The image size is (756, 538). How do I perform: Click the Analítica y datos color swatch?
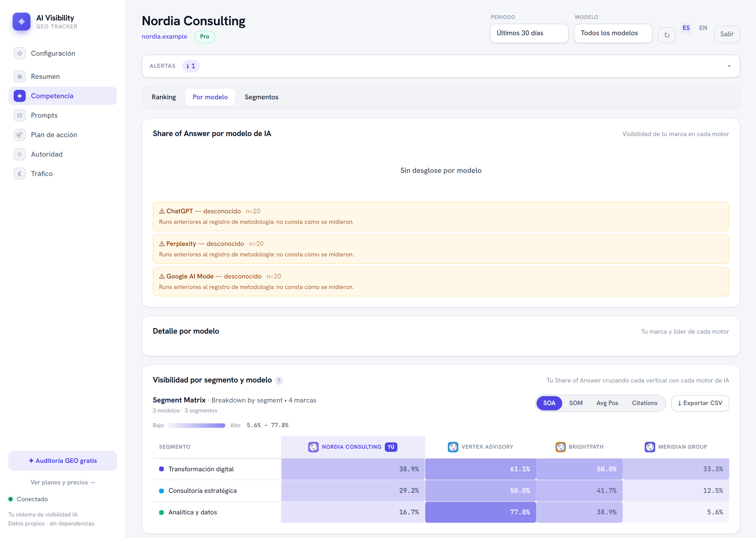(161, 513)
